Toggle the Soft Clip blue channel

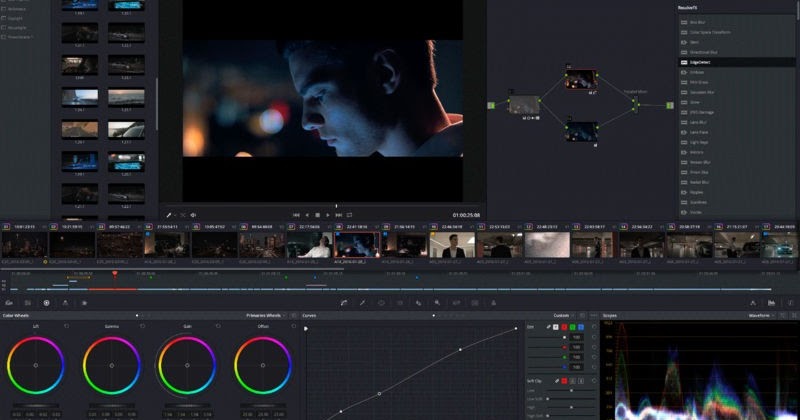581,381
